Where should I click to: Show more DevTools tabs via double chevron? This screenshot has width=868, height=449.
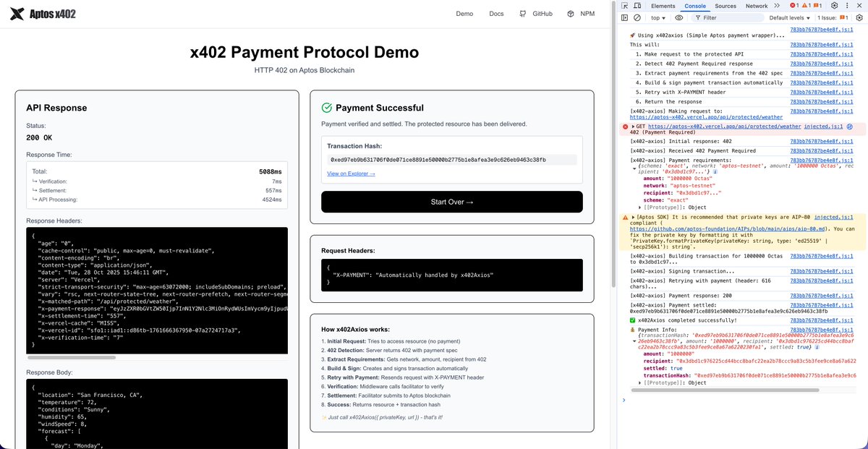[778, 6]
